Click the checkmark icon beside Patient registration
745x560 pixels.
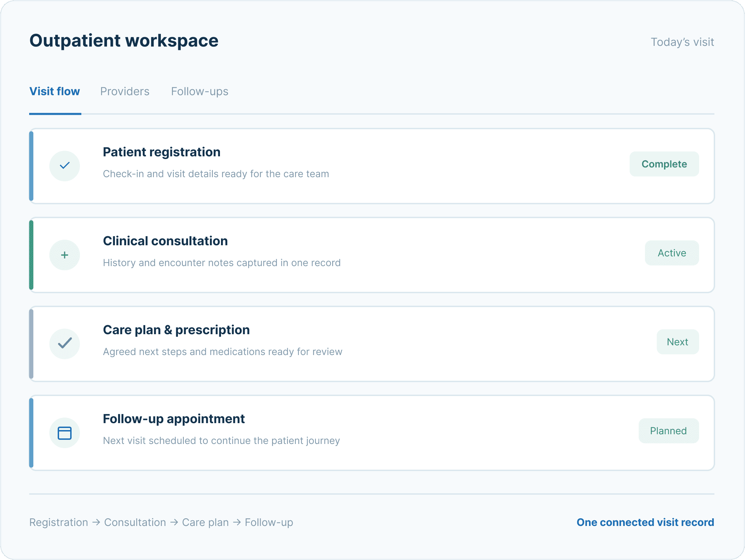(x=65, y=166)
